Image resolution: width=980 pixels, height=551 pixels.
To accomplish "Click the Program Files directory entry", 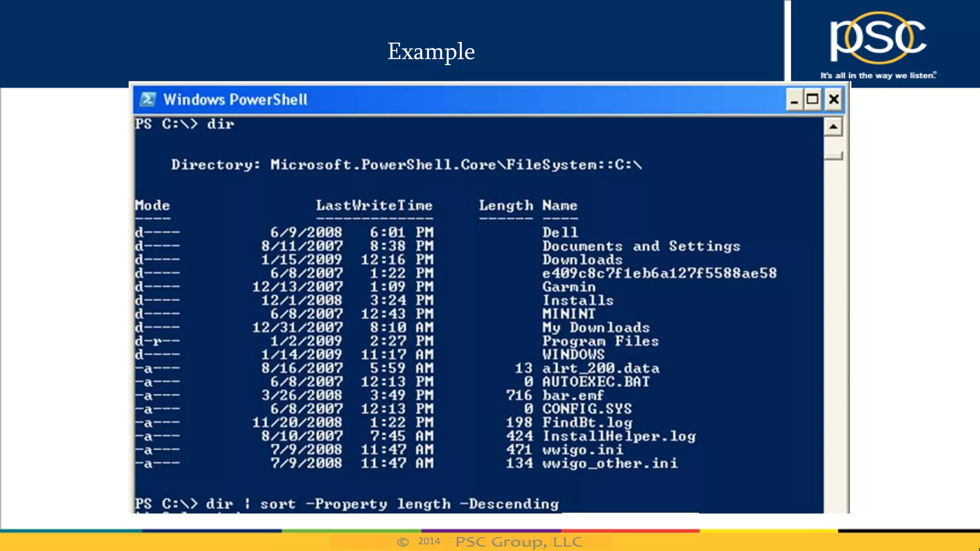I will tap(600, 341).
